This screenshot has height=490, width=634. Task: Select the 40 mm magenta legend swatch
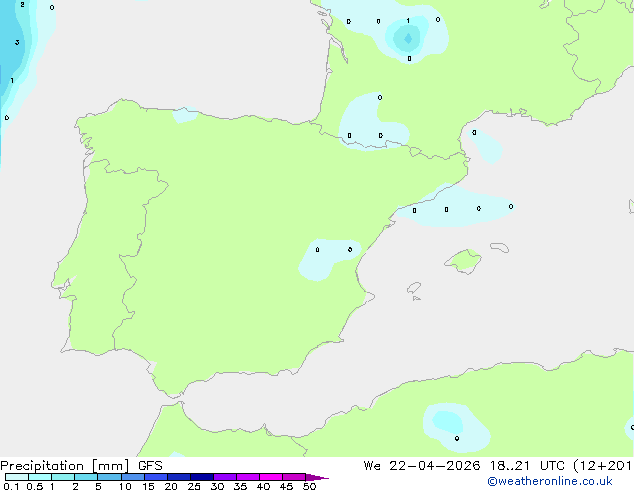tap(271, 477)
